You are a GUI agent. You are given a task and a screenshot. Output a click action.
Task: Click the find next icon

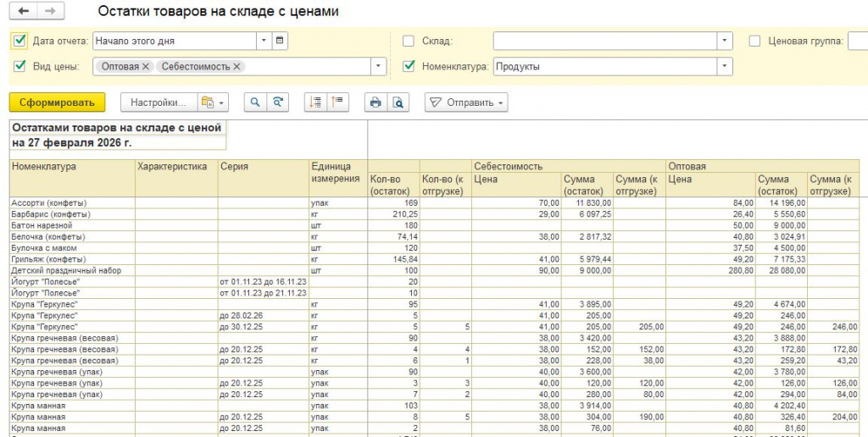[x=277, y=102]
